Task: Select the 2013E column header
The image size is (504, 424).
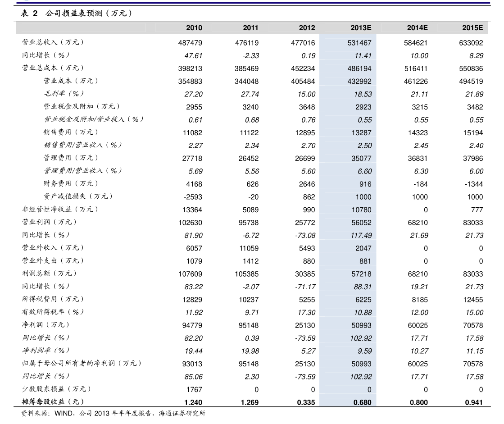Action: pyautogui.click(x=361, y=28)
